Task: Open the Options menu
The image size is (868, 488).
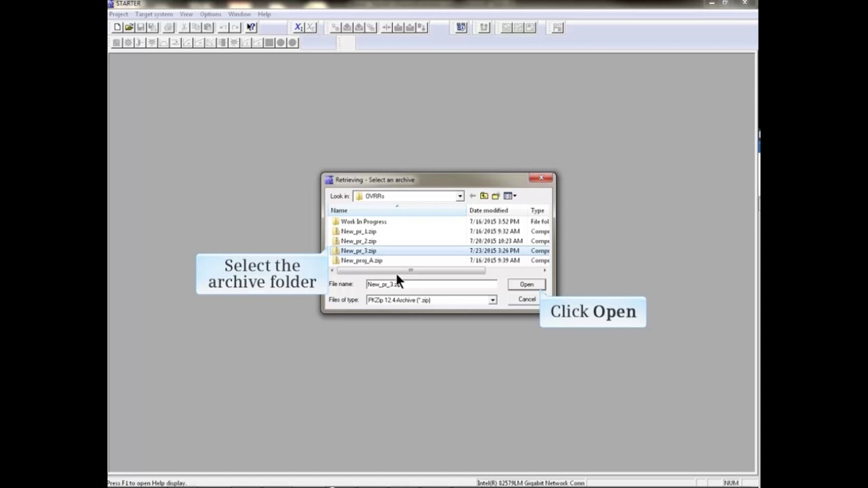Action: click(x=210, y=14)
